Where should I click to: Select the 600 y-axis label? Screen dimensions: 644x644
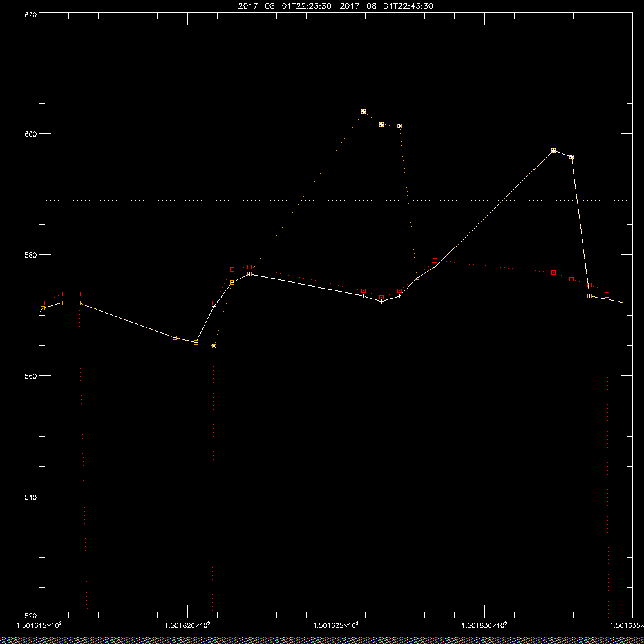click(32, 134)
